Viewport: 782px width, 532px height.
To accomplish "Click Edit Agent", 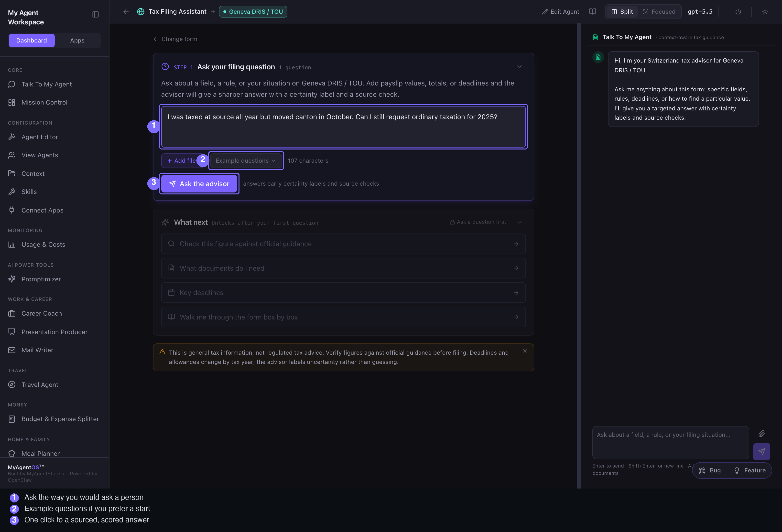I will (x=560, y=12).
